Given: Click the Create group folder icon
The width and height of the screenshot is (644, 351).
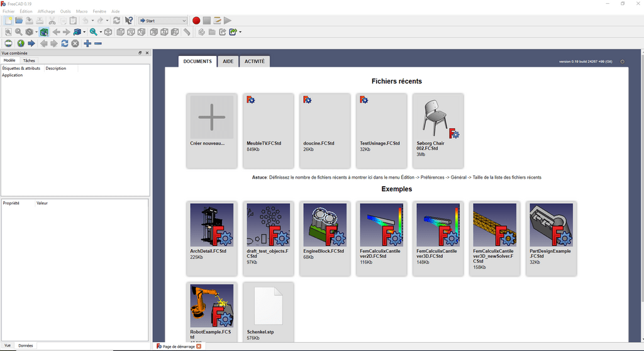Looking at the screenshot, I should pyautogui.click(x=212, y=32).
